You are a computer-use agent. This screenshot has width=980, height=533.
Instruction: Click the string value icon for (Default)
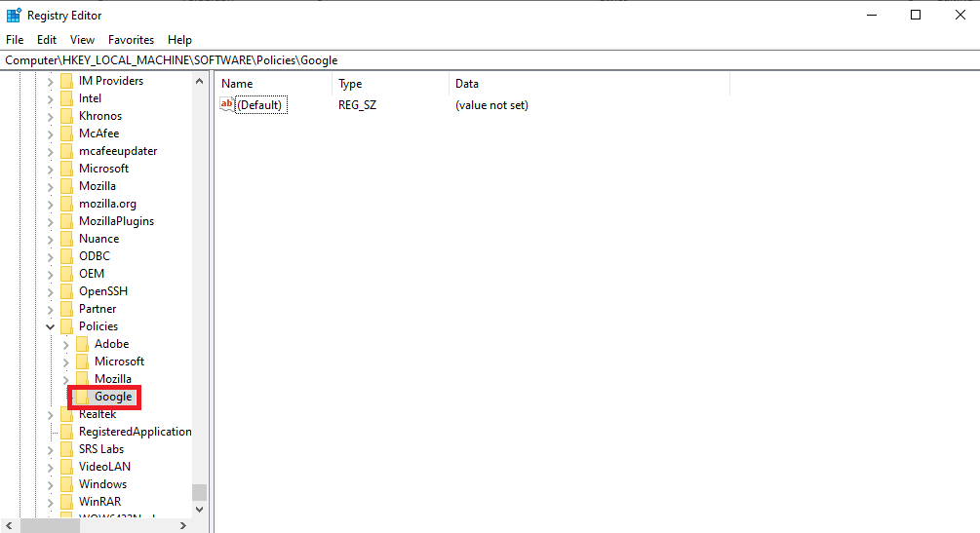click(x=227, y=104)
